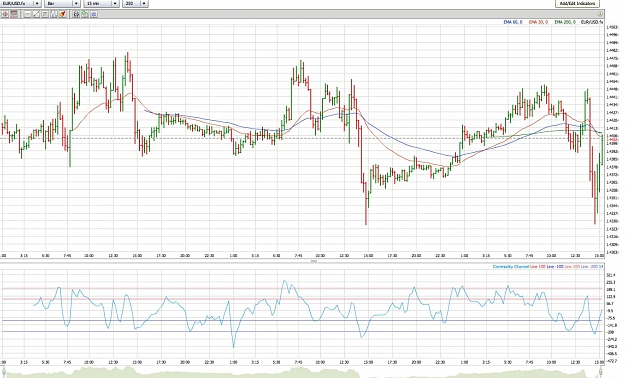Click the Line 200 legend label
The image size is (625, 378).
pos(572,267)
